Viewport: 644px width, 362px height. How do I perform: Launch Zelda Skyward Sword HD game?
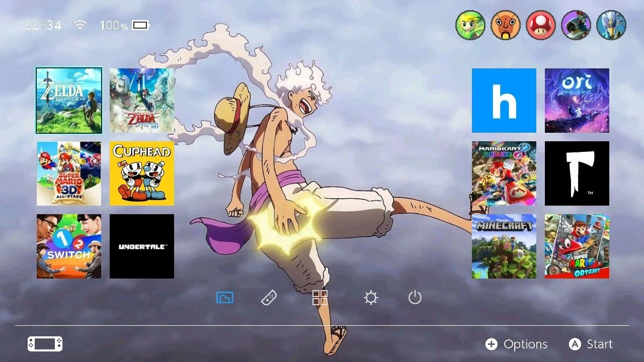tap(142, 101)
